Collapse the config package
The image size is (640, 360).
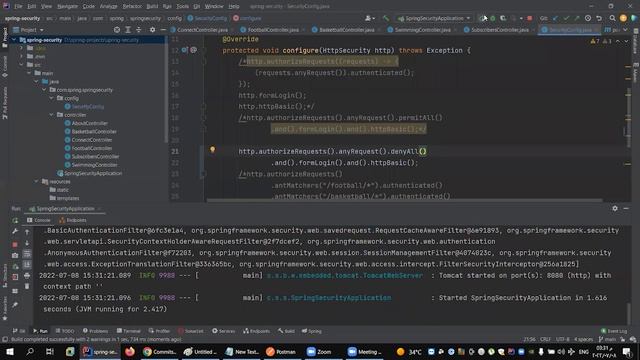52,98
